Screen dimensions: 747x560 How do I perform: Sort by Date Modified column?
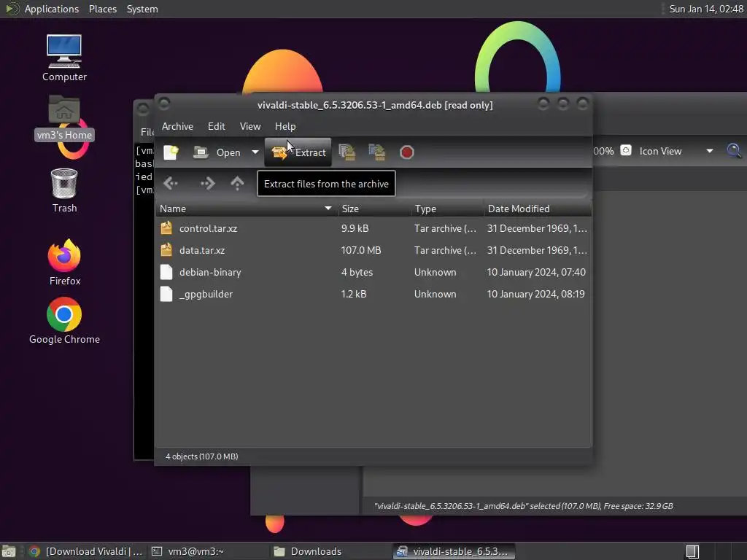538,209
